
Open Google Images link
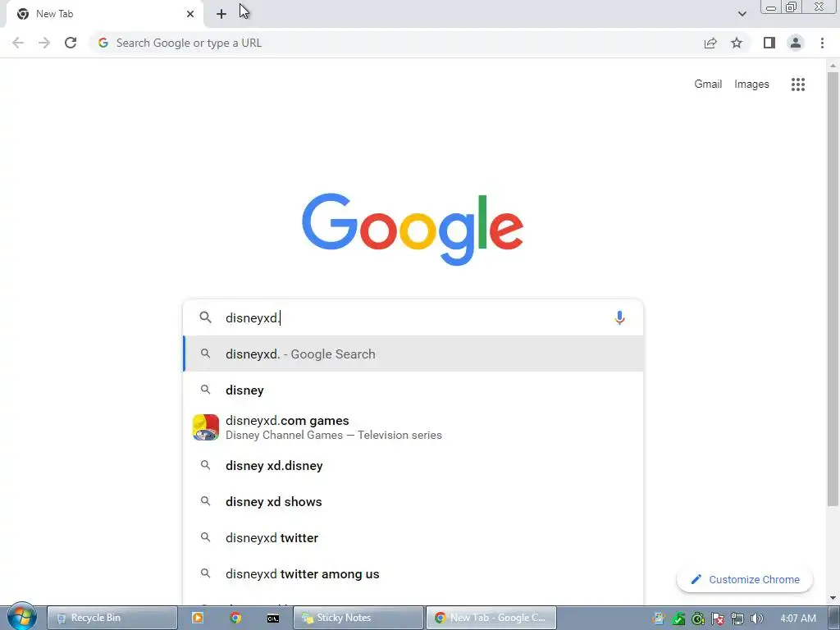[x=751, y=84]
